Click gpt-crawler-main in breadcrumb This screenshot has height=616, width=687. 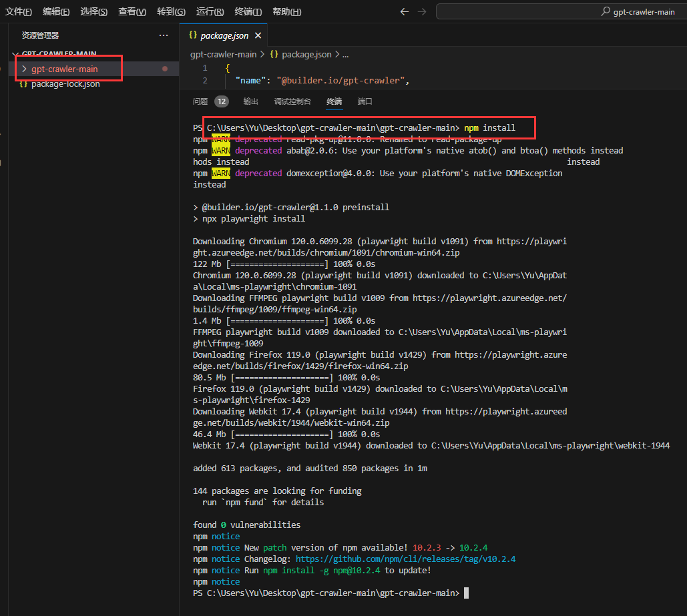[x=224, y=54]
